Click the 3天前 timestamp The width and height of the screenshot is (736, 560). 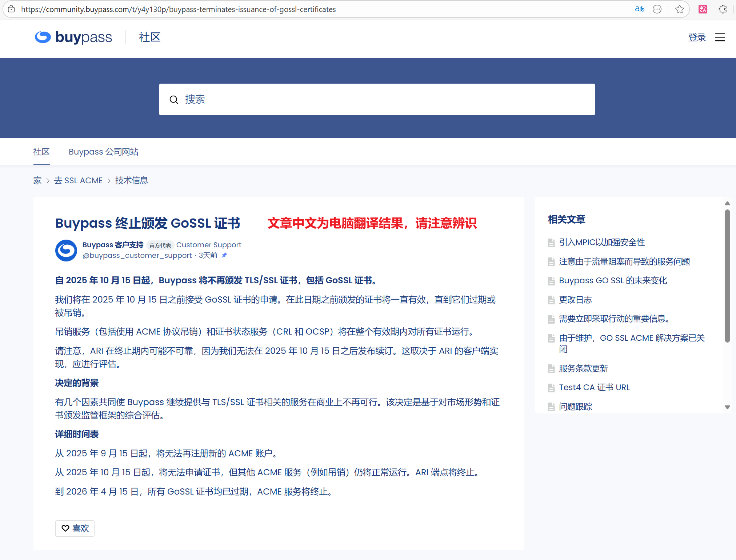(208, 255)
